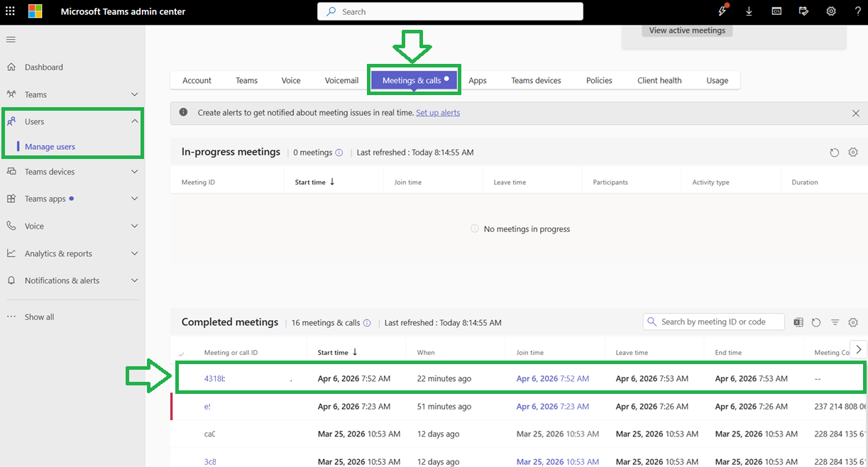Export completed meetings to Excel
Viewport: 868px width, 467px height.
pyautogui.click(x=798, y=322)
